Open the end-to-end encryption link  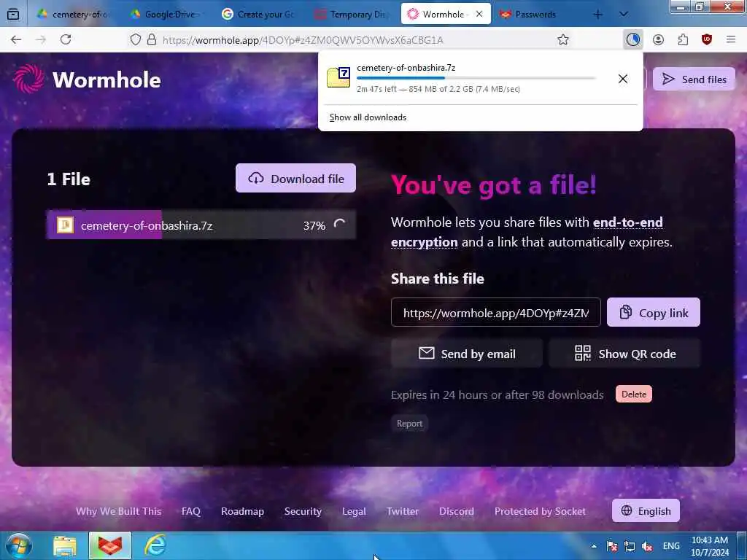tap(527, 232)
